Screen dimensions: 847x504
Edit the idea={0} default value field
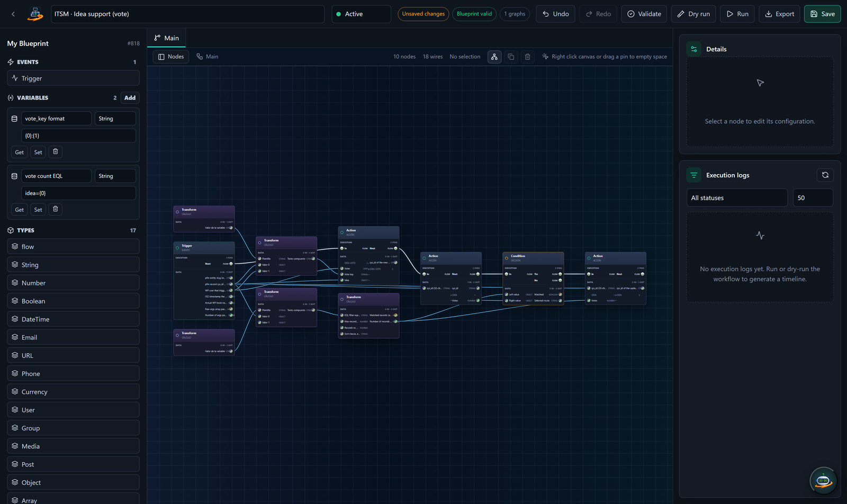(78, 193)
